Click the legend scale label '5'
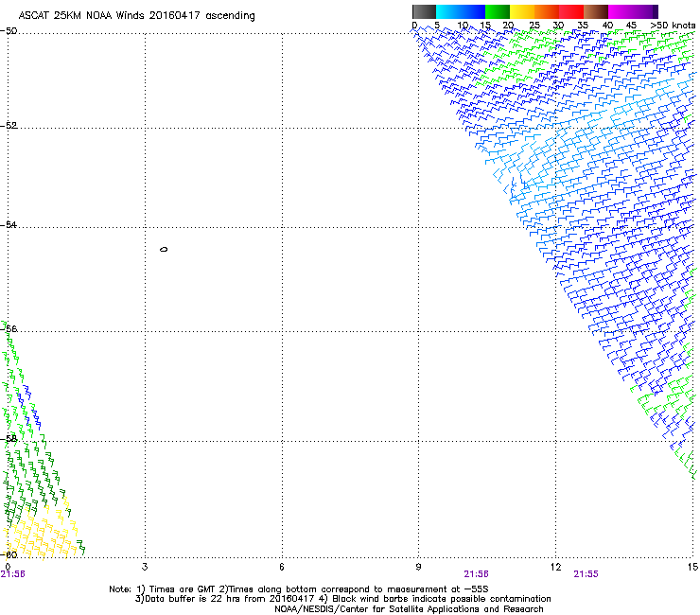The width and height of the screenshot is (700, 615). 437,26
